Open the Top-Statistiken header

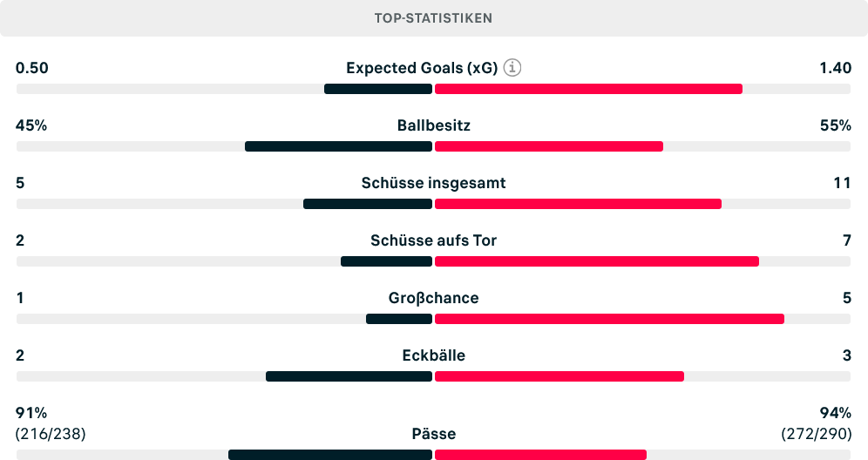pos(433,18)
